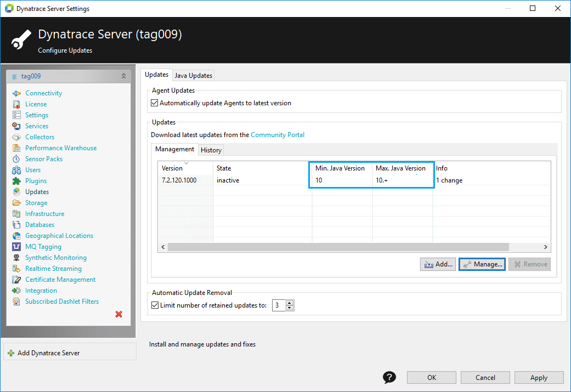The width and height of the screenshot is (571, 392).
Task: Toggle Limit number of retained updates checkbox
Action: click(x=155, y=305)
